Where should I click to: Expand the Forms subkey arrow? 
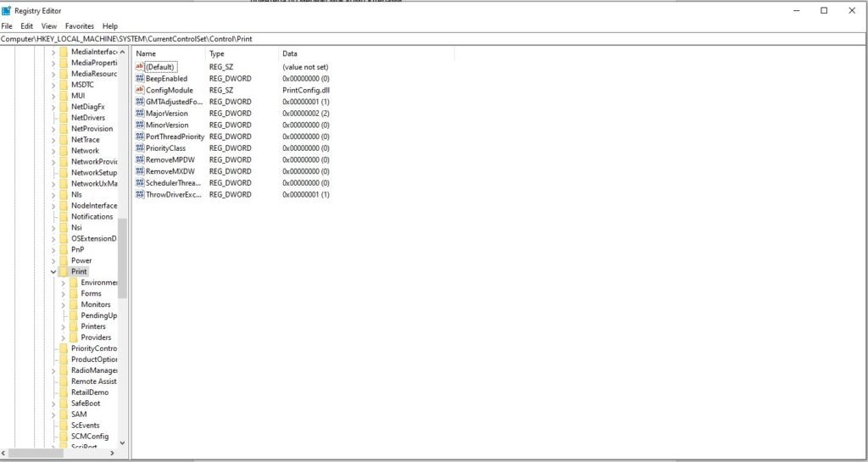point(64,293)
